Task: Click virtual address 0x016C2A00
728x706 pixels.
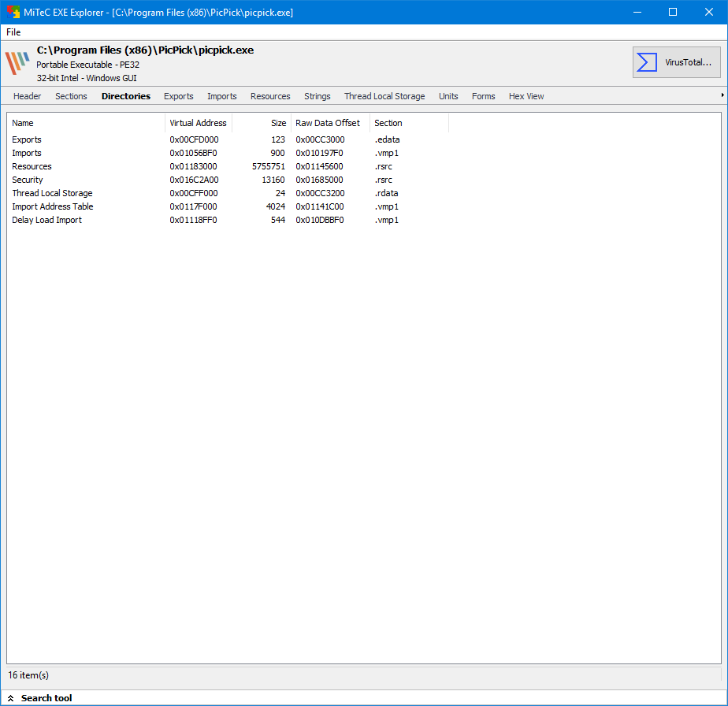Action: click(x=194, y=180)
